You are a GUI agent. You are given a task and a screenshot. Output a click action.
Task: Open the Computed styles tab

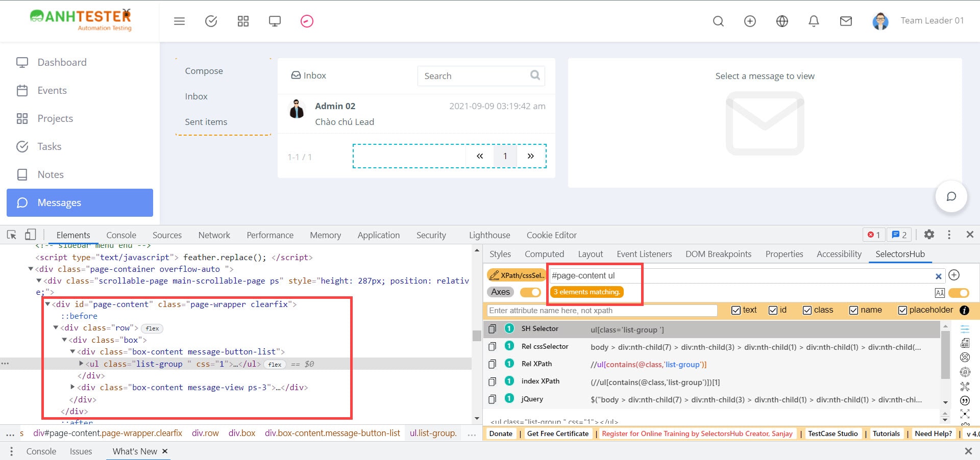[x=544, y=254]
